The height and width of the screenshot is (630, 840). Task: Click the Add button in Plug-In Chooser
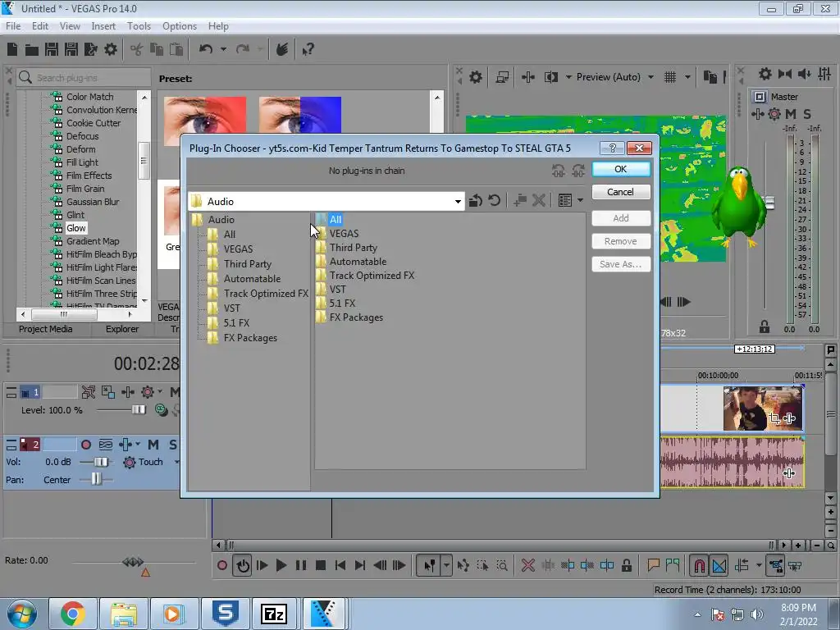coord(621,218)
